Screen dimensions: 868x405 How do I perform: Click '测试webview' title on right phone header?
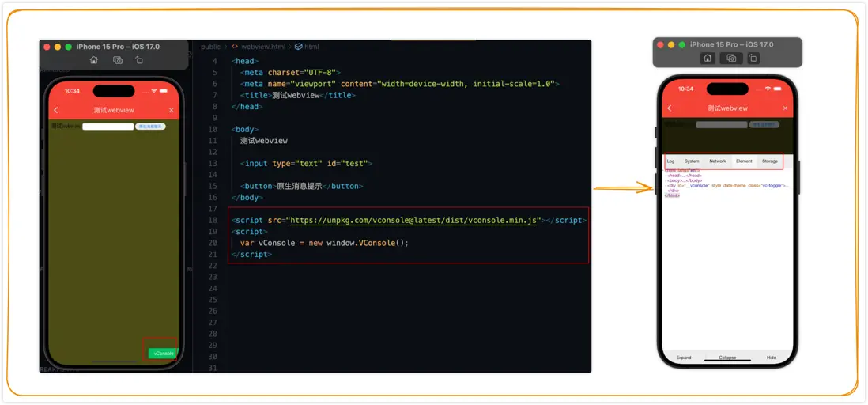point(727,108)
